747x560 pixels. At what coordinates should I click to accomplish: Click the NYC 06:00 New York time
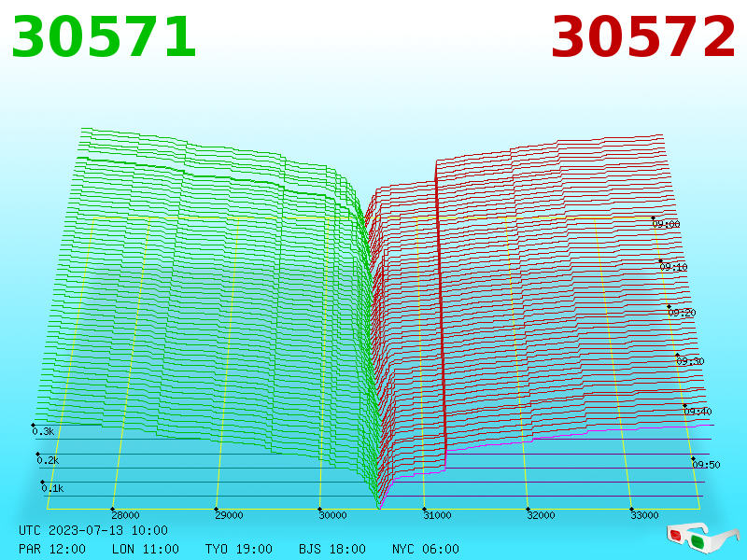pyautogui.click(x=426, y=549)
